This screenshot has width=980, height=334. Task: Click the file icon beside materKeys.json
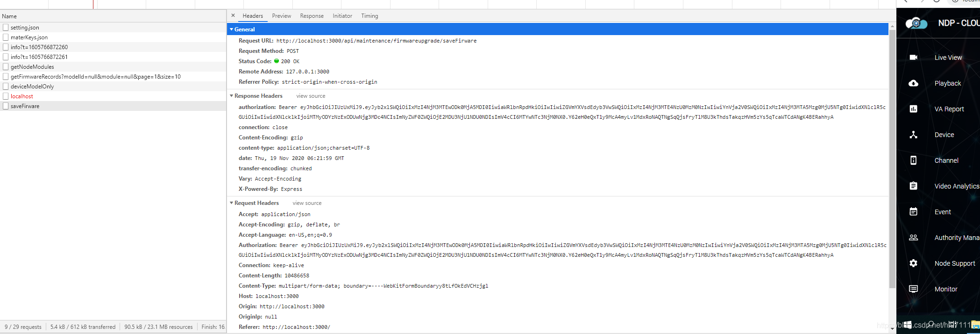click(6, 37)
